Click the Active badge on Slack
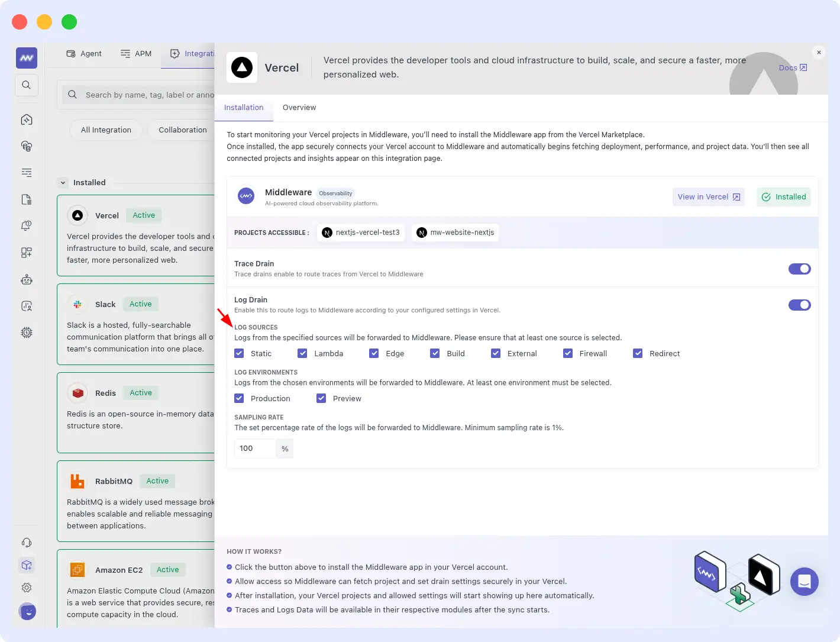The image size is (840, 642). [141, 304]
